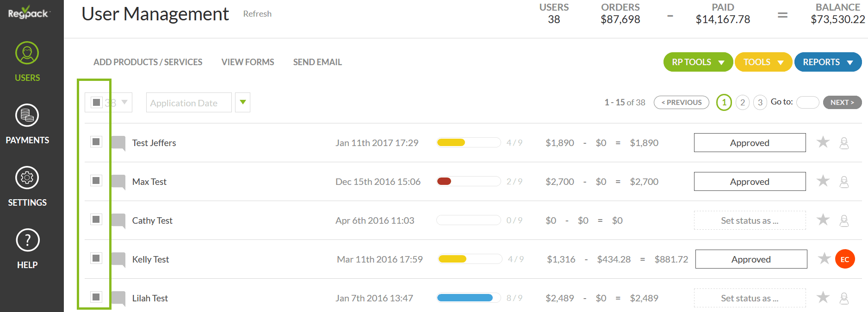Click the orange EC badge for Kelly Test
Image resolution: width=868 pixels, height=312 pixels.
[844, 259]
